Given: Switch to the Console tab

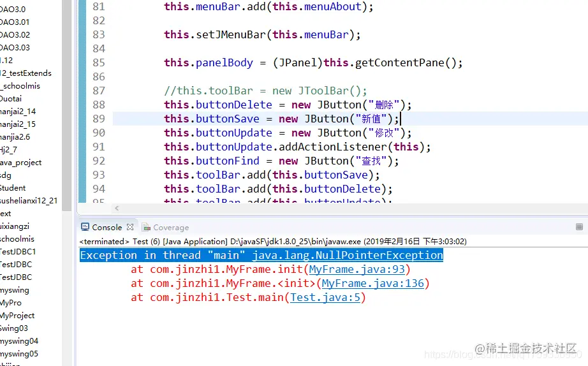Looking at the screenshot, I should click(107, 227).
